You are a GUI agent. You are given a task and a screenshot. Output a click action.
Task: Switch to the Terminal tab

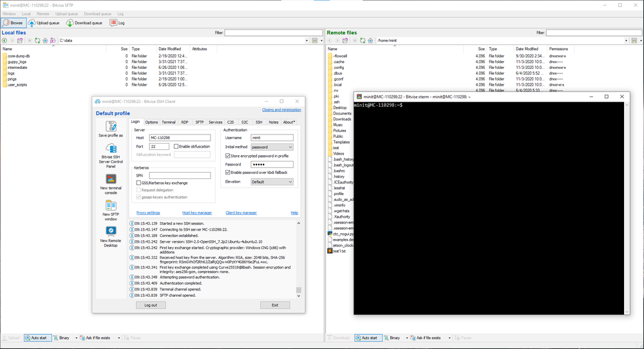click(x=169, y=122)
